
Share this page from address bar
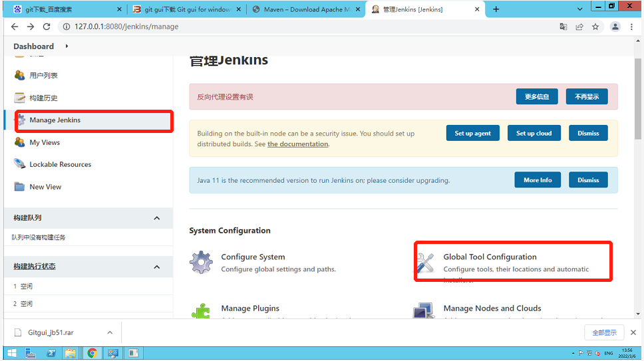pos(579,27)
